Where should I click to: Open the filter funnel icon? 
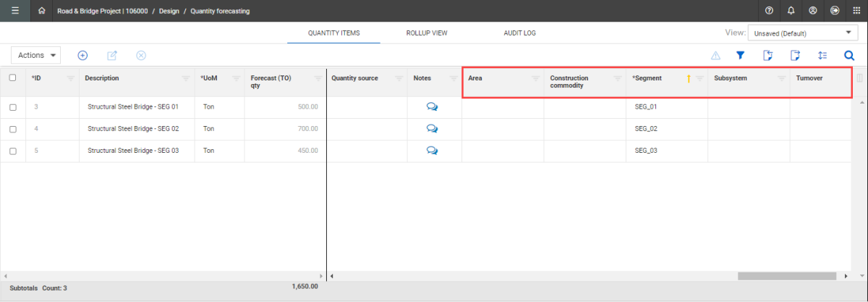(741, 55)
